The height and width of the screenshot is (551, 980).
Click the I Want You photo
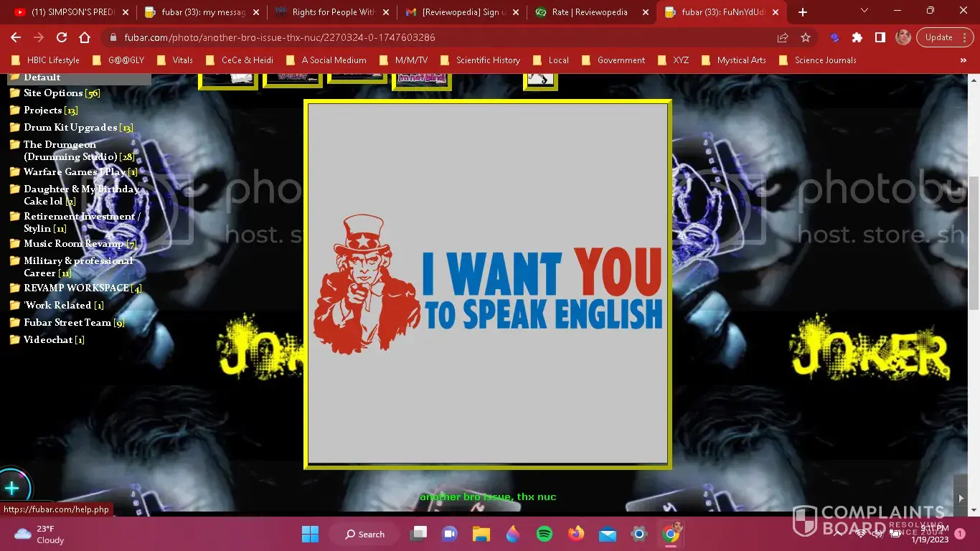pyautogui.click(x=488, y=284)
